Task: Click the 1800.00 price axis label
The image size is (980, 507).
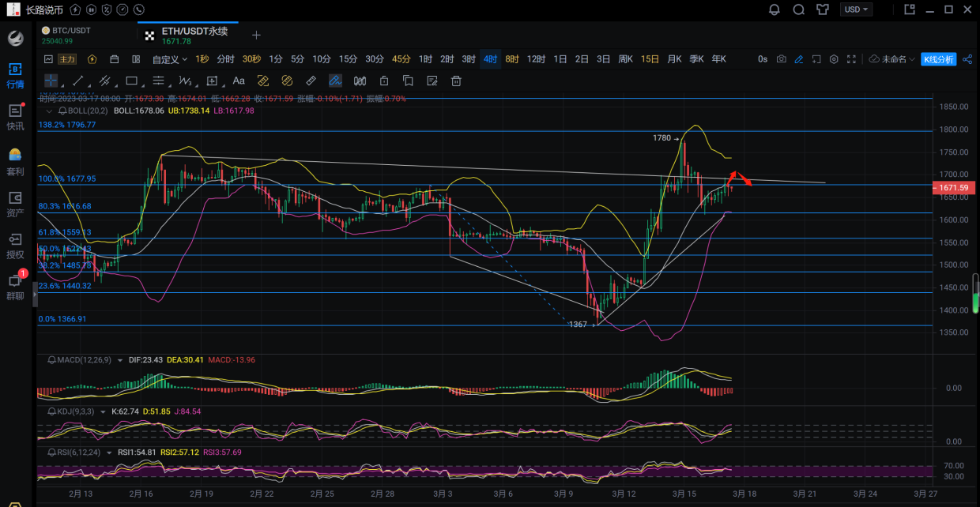Action: point(955,130)
